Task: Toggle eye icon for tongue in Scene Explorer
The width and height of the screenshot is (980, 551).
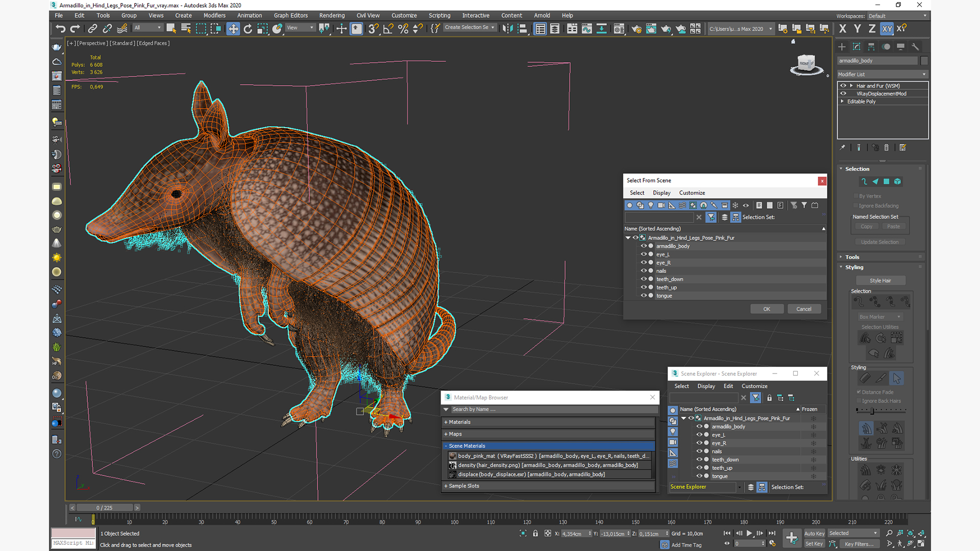Action: [699, 476]
